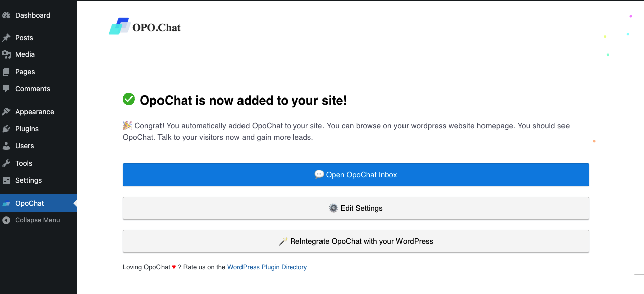Select the OpoChat menu item
This screenshot has height=294, width=644.
(39, 203)
